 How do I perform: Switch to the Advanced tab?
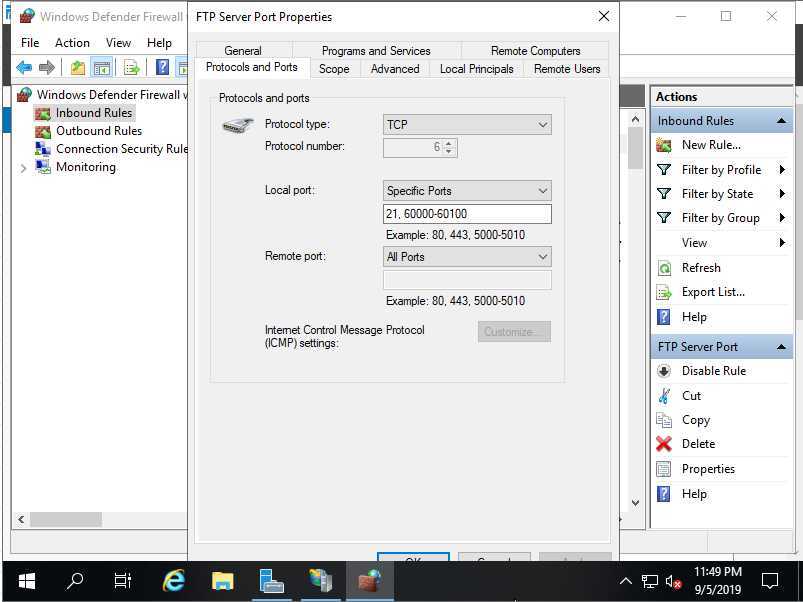click(x=395, y=69)
